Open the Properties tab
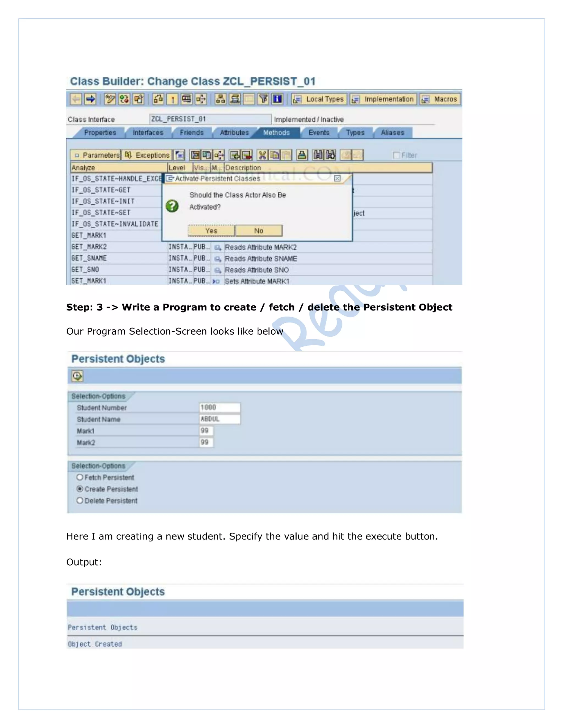Image resolution: width=563 pixels, height=728 pixels. click(x=100, y=133)
